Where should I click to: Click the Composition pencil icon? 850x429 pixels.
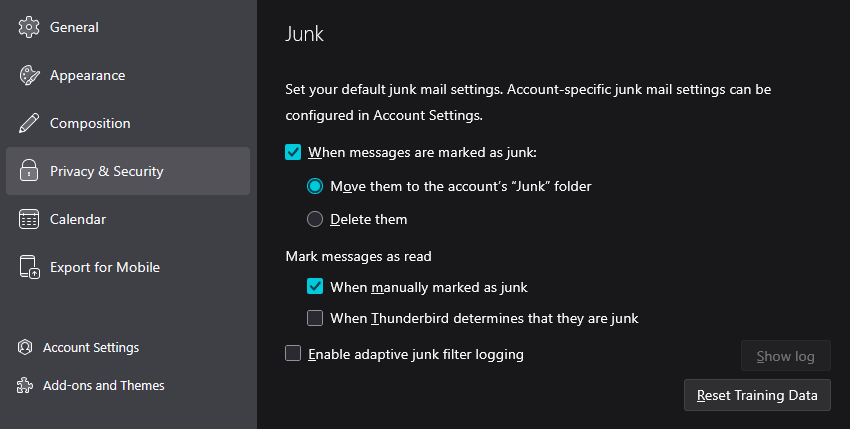pyautogui.click(x=29, y=123)
